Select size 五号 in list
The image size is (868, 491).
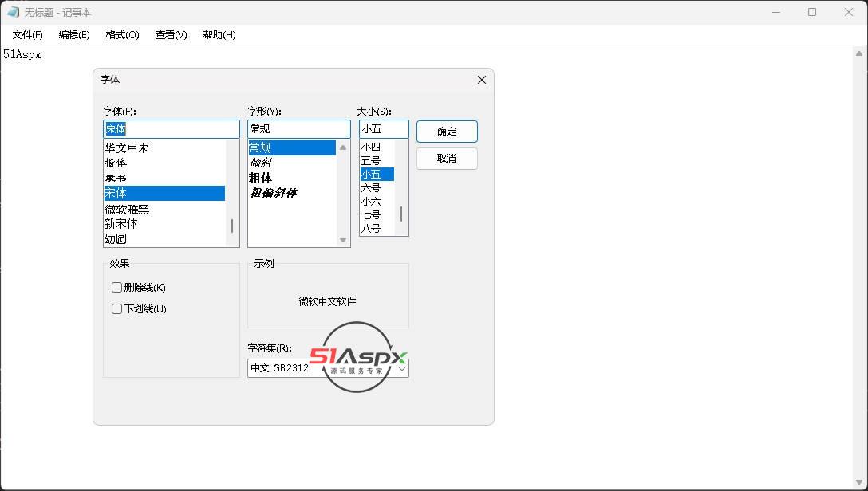tap(377, 161)
